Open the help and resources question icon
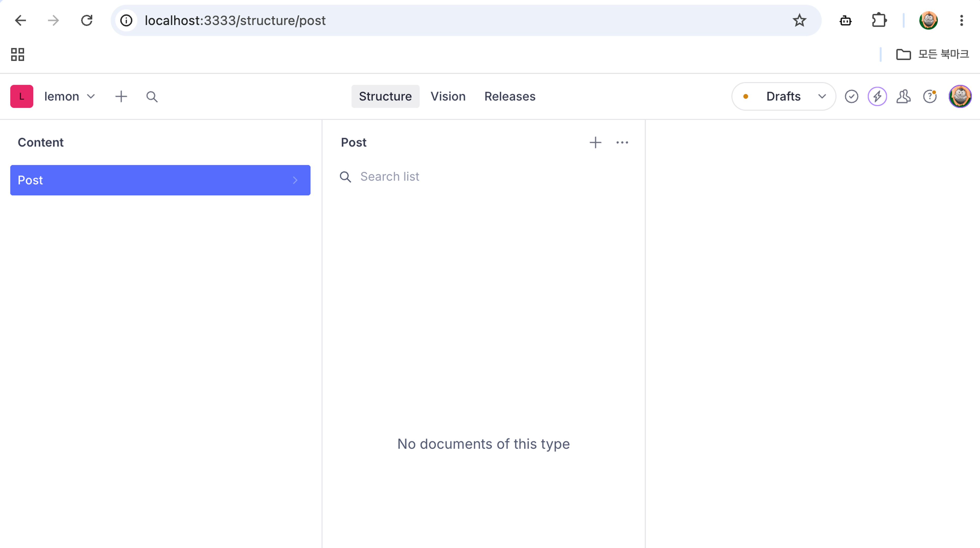This screenshot has height=548, width=980. tap(930, 96)
